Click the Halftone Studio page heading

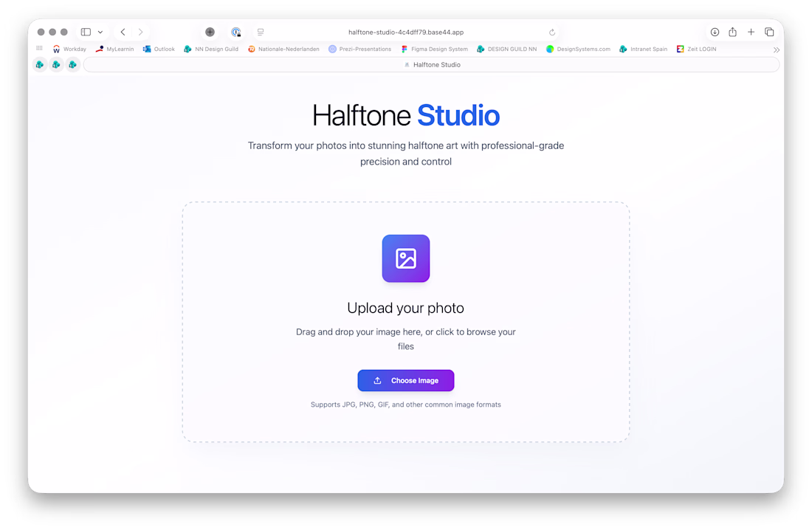point(405,115)
